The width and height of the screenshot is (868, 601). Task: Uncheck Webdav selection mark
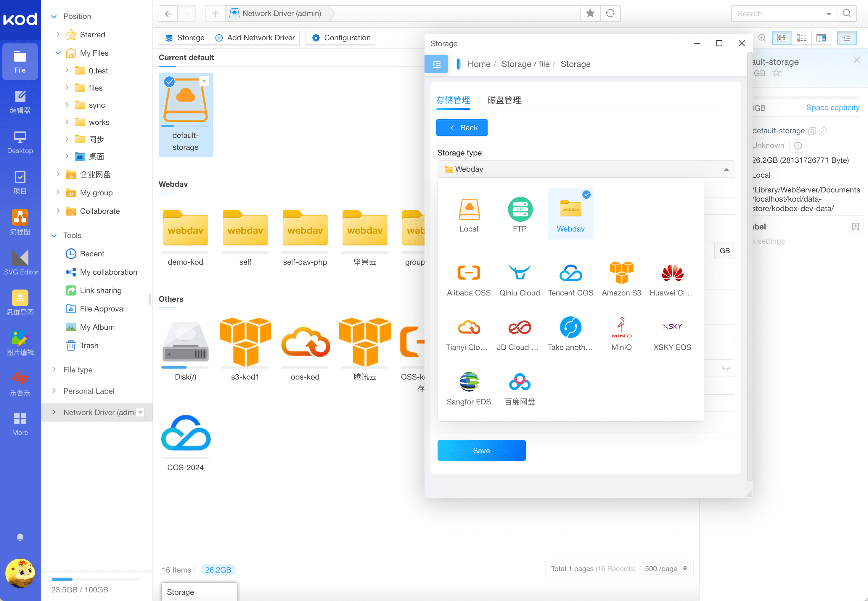(x=586, y=195)
